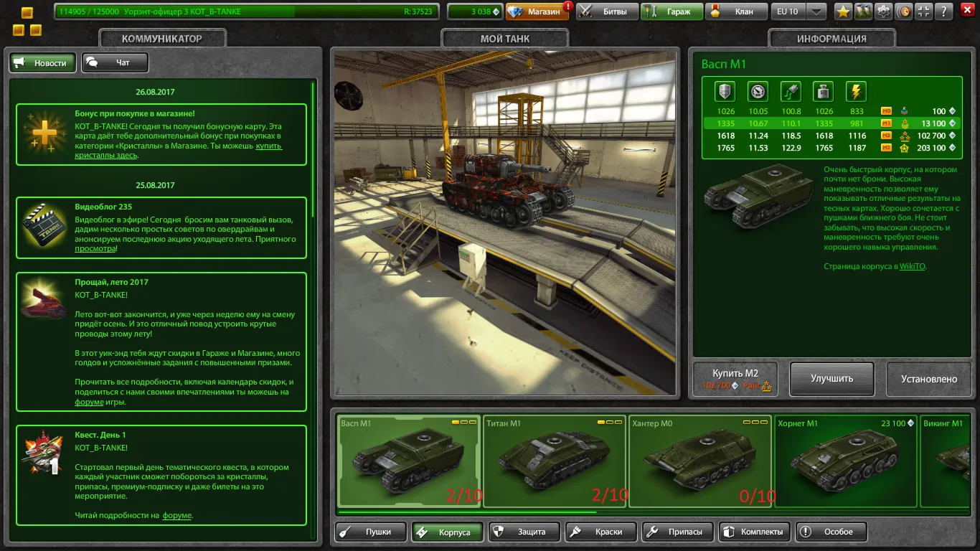Click the gold star icon in top bar
980x551 pixels.
(843, 11)
